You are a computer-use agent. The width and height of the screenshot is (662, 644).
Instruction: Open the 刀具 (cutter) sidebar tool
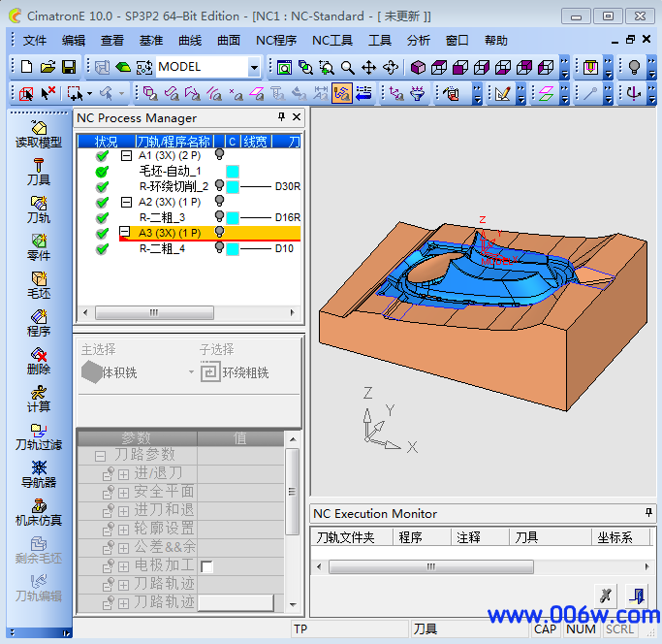pos(39,172)
